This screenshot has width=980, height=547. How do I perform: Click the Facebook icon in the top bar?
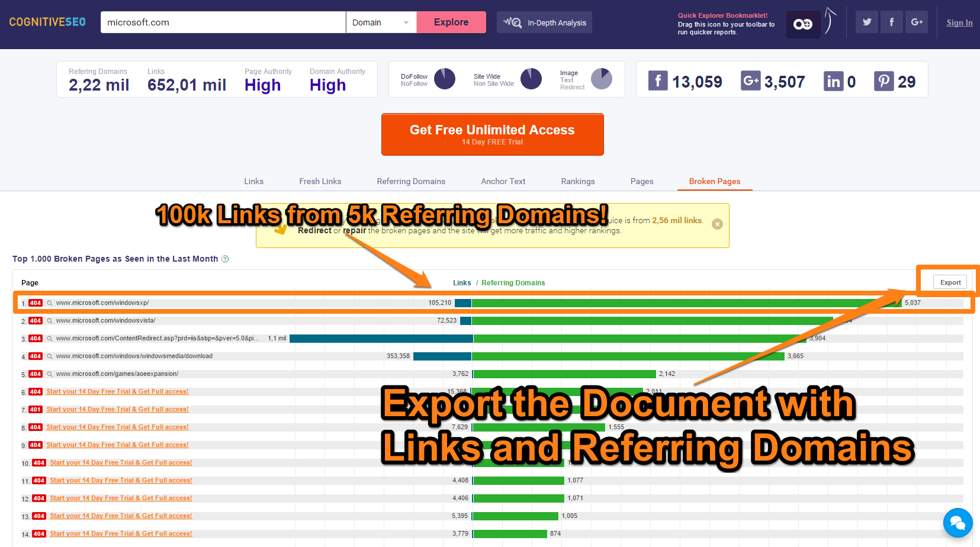pyautogui.click(x=891, y=22)
